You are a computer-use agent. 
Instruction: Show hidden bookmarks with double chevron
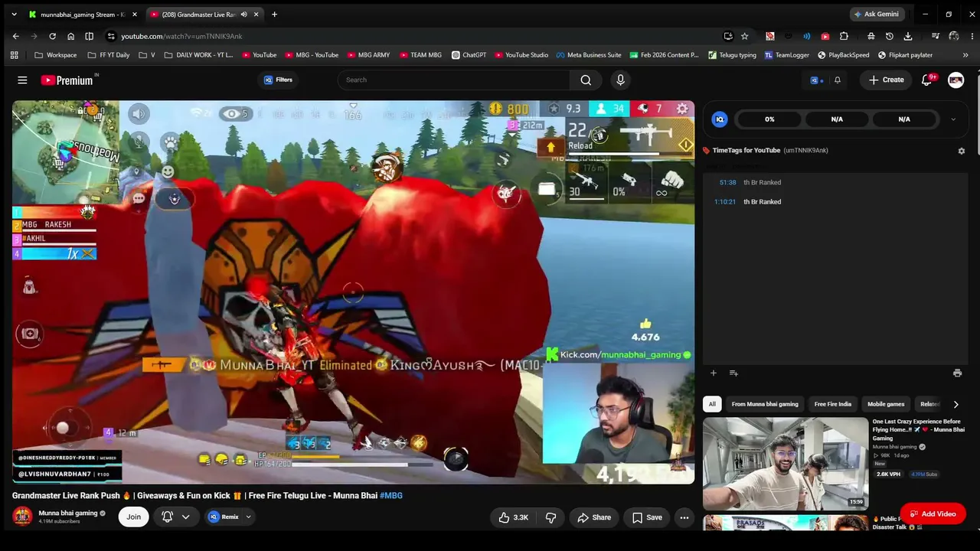965,55
